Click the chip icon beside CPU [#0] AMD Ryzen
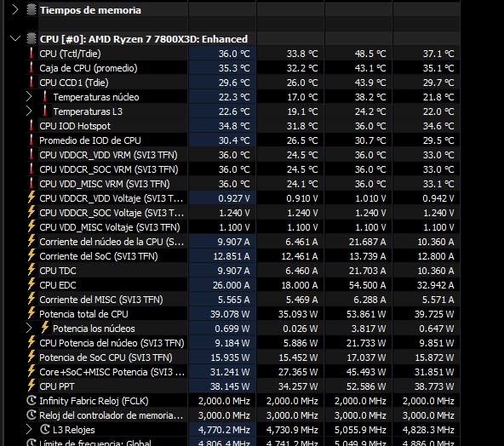 pos(31,39)
